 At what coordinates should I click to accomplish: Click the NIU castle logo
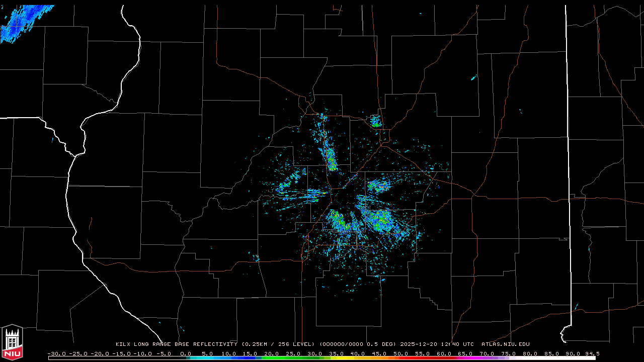12,343
